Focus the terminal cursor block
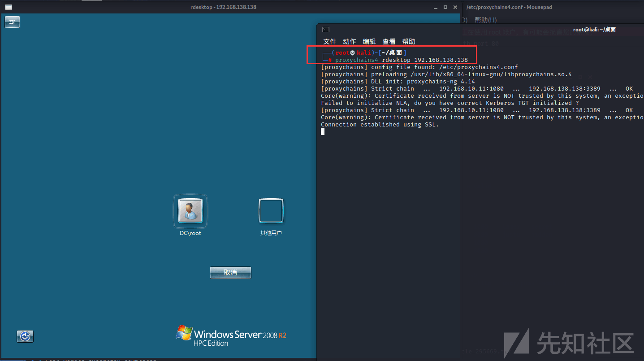The height and width of the screenshot is (361, 644). point(323,131)
